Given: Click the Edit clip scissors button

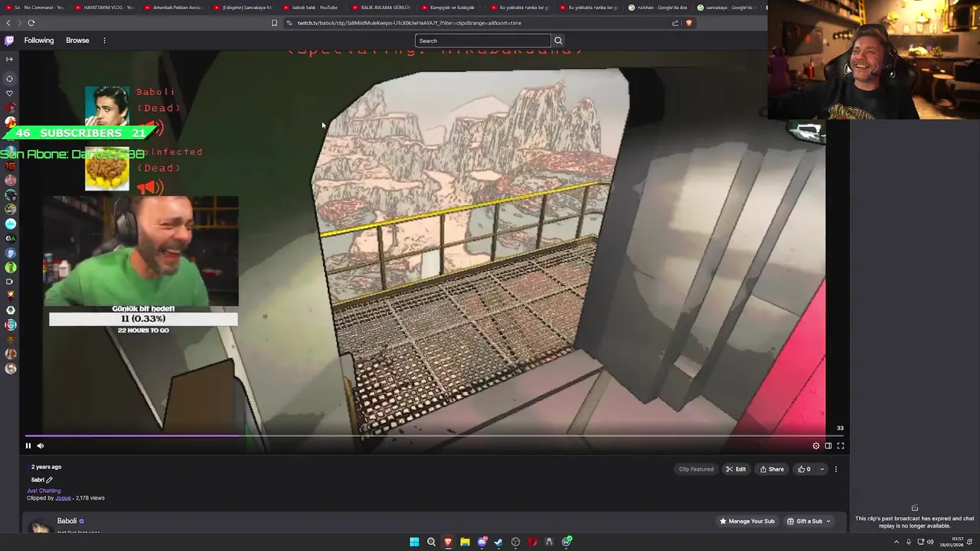Looking at the screenshot, I should click(736, 469).
